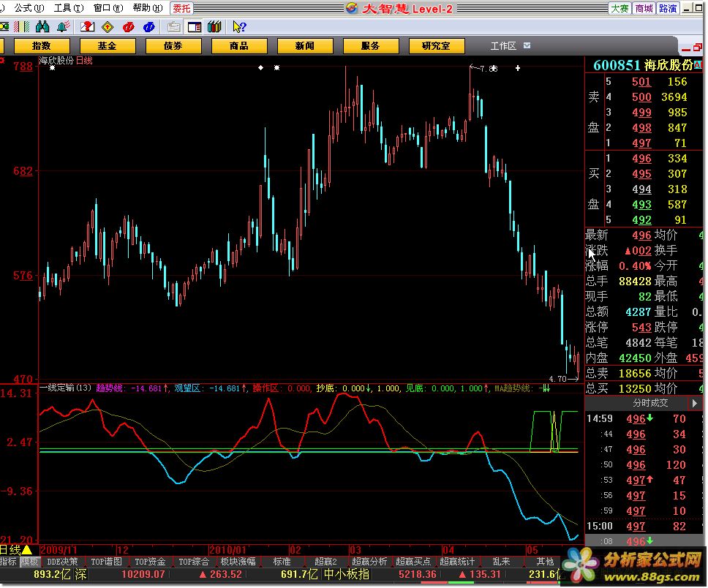Click the 涨停 price 543
This screenshot has width=708, height=588.
tap(641, 328)
